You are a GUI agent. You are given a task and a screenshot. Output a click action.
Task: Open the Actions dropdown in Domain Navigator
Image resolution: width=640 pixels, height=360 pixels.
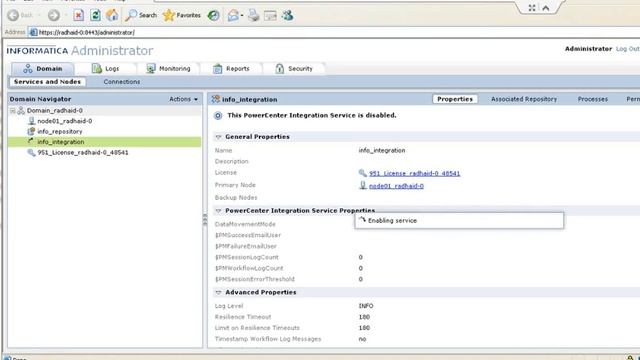[183, 99]
